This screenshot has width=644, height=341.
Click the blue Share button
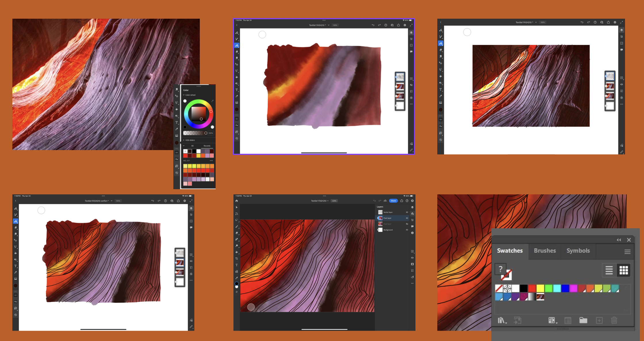point(393,201)
